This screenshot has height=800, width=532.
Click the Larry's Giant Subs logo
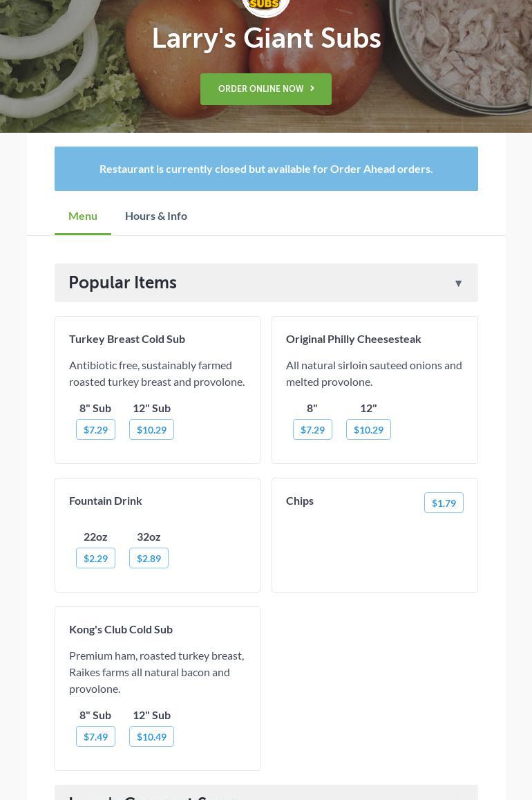266,6
